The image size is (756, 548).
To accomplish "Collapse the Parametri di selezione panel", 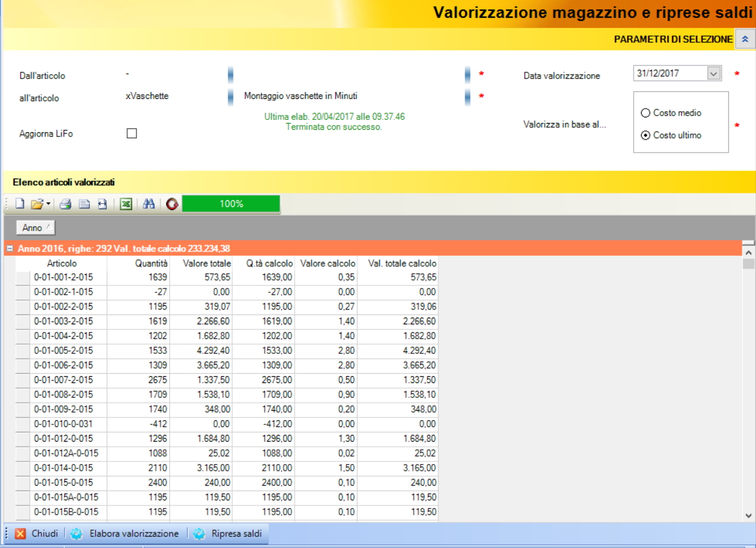I will click(745, 39).
